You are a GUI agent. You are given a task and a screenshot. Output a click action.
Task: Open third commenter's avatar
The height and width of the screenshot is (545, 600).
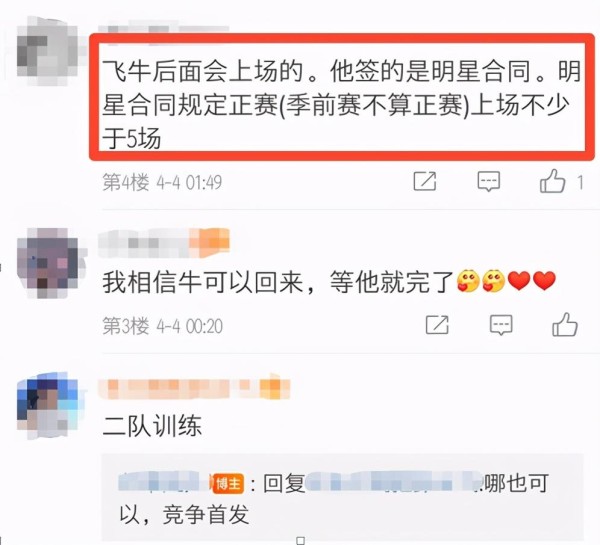pos(47,406)
